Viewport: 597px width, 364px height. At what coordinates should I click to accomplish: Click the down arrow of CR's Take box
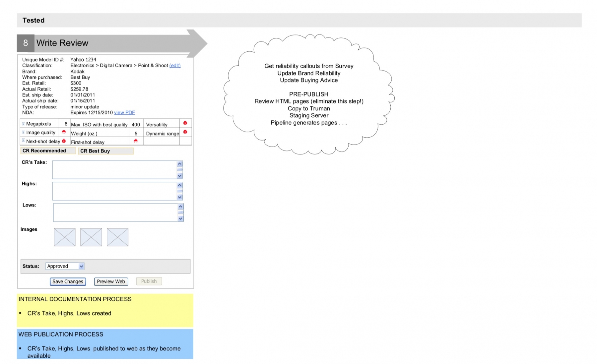(x=179, y=176)
